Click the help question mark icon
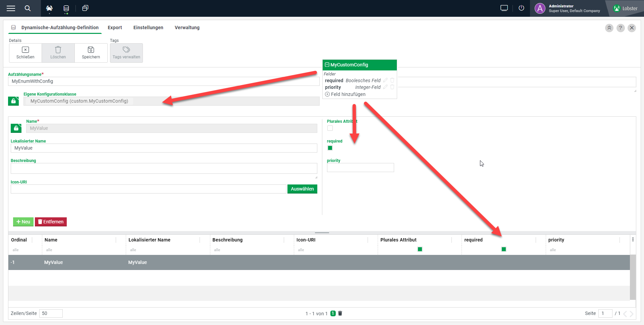This screenshot has width=644, height=325. [x=620, y=28]
